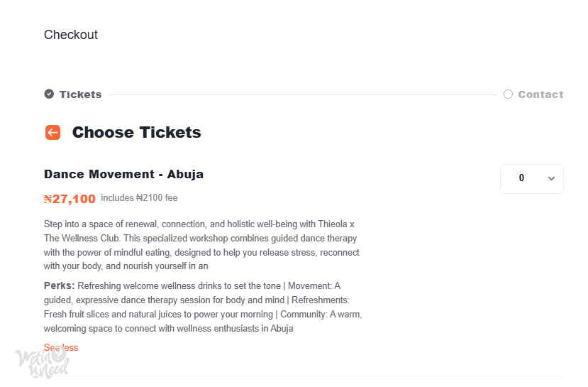
Task: Open the ticket quantity dropdown
Action: tap(532, 179)
